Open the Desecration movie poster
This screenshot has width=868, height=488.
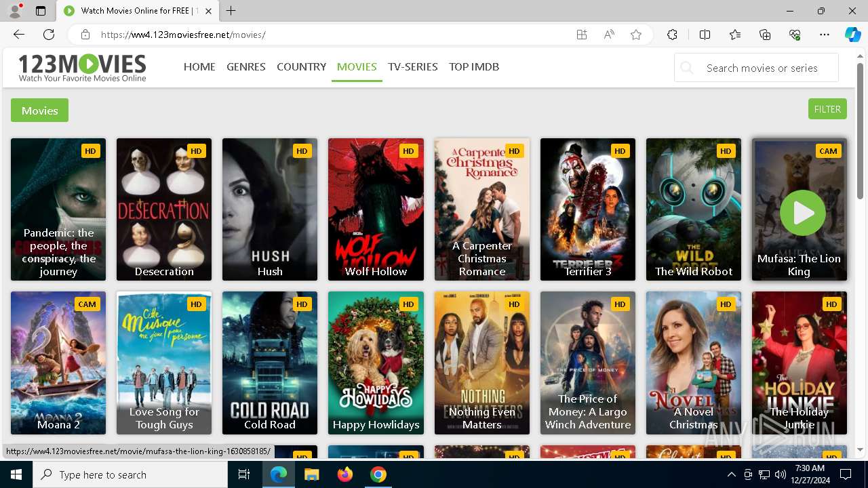click(x=164, y=209)
